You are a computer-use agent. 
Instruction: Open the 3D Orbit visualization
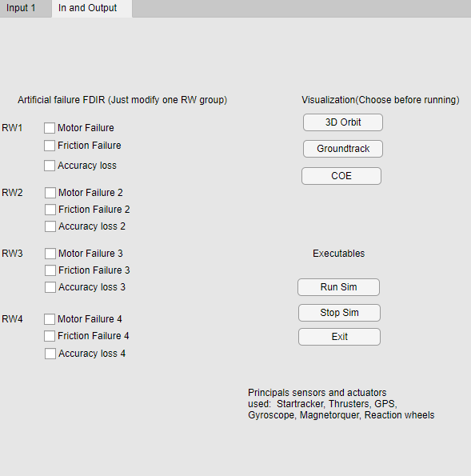click(x=343, y=122)
